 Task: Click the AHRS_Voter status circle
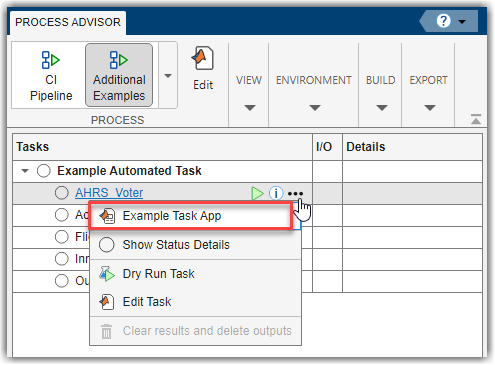click(x=62, y=193)
